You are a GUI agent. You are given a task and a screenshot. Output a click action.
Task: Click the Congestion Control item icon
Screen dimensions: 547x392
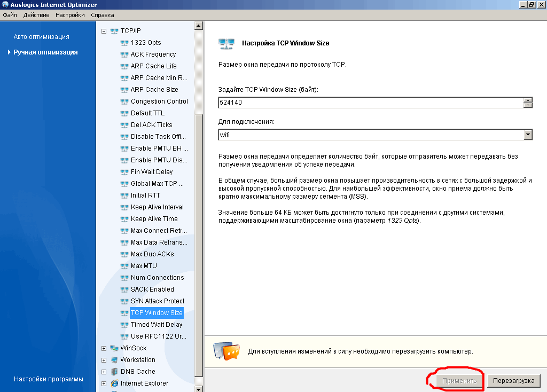(x=124, y=101)
